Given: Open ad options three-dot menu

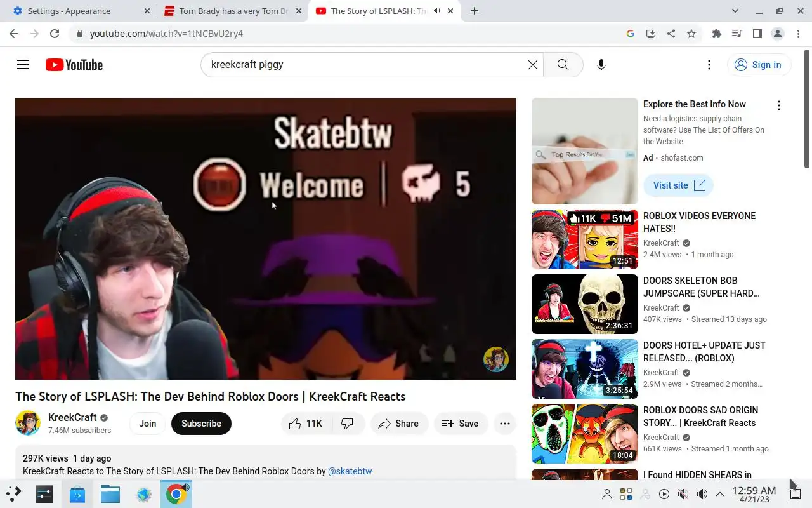Looking at the screenshot, I should tap(779, 105).
